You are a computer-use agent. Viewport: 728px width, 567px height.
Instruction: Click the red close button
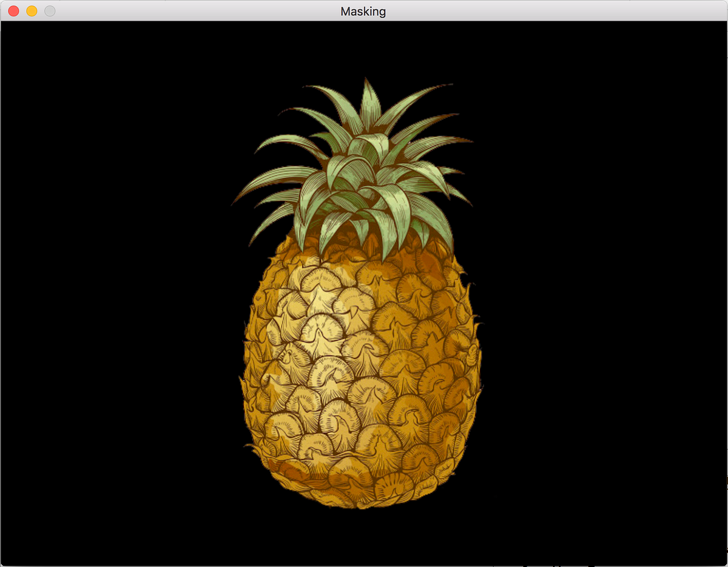(x=12, y=10)
